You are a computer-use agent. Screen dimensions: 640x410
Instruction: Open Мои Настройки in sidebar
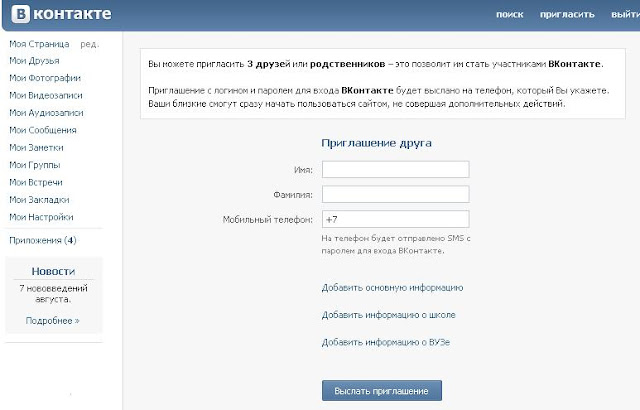point(41,217)
